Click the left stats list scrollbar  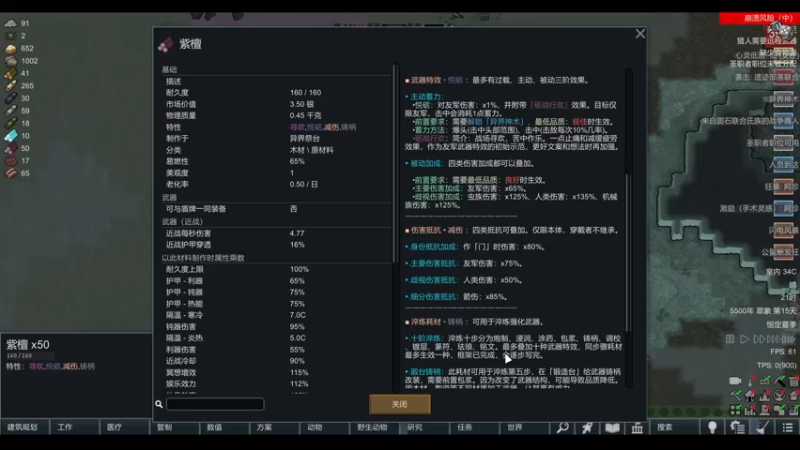395,163
